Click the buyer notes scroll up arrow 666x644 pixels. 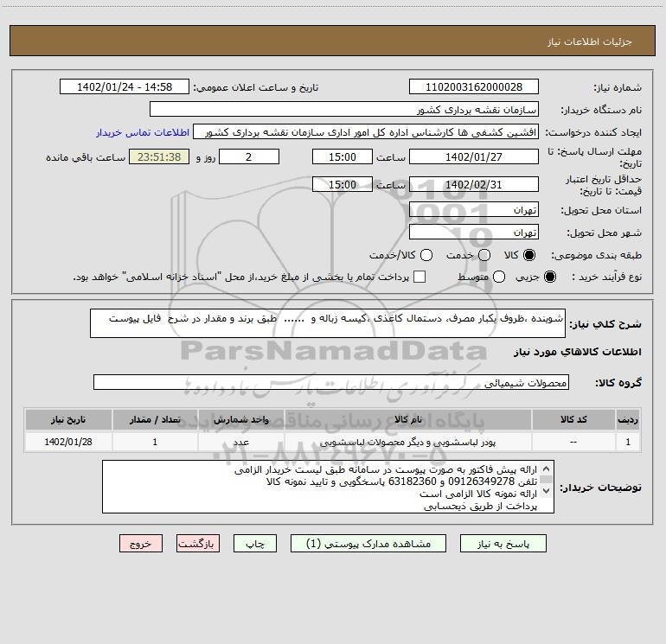(x=547, y=469)
